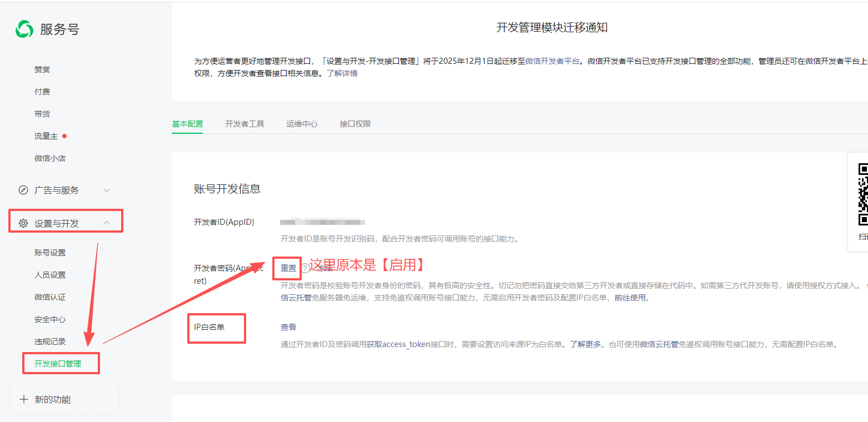Open the 赞赏 sidebar item
Image resolution: width=868 pixels, height=422 pixels.
pyautogui.click(x=42, y=69)
